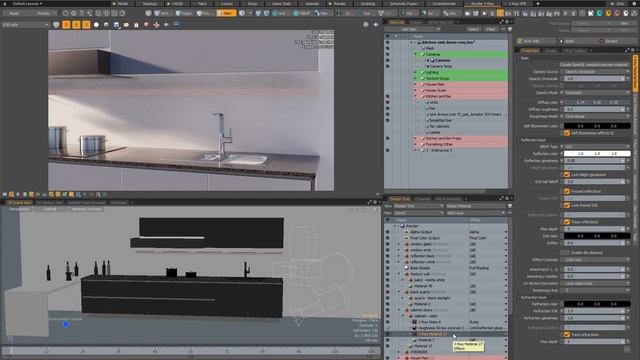Click the Filter button in Item List
Viewport: 640px width, 360px height.
[x=491, y=29]
